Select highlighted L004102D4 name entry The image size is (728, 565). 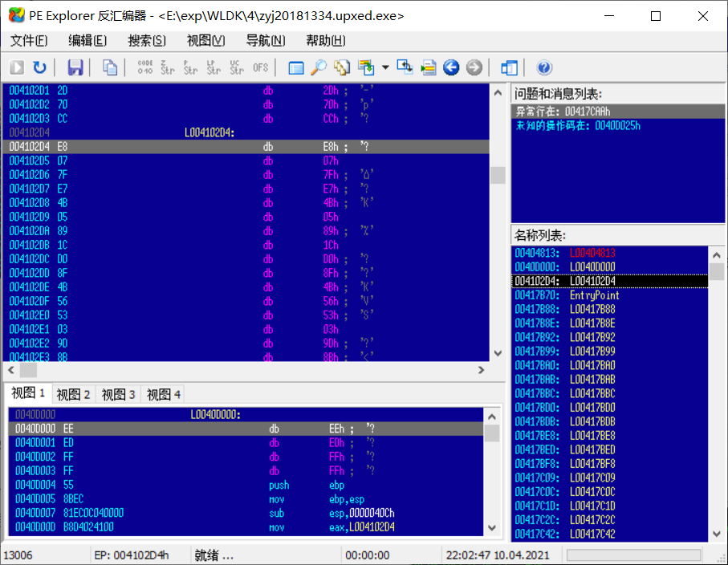pyautogui.click(x=609, y=281)
